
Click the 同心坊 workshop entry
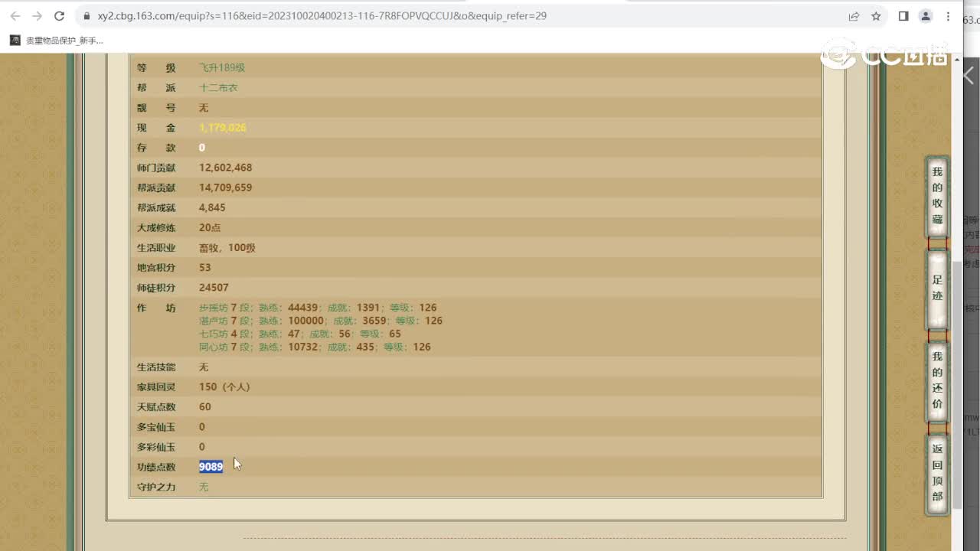pyautogui.click(x=315, y=347)
